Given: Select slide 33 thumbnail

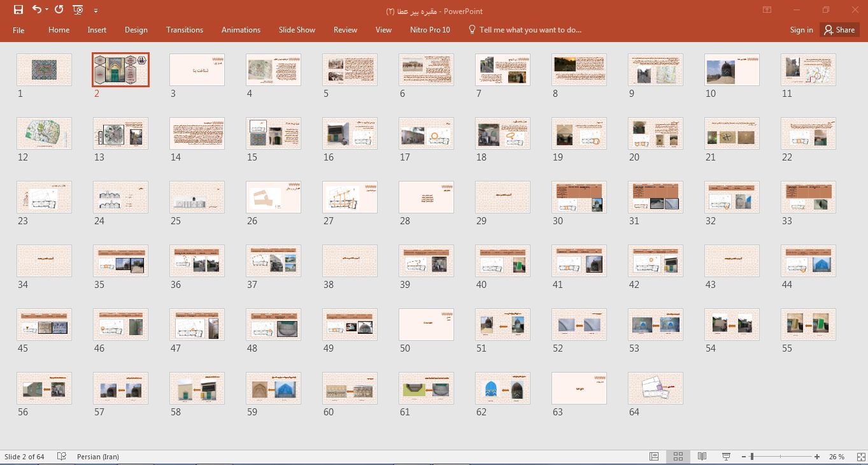Looking at the screenshot, I should pos(808,197).
